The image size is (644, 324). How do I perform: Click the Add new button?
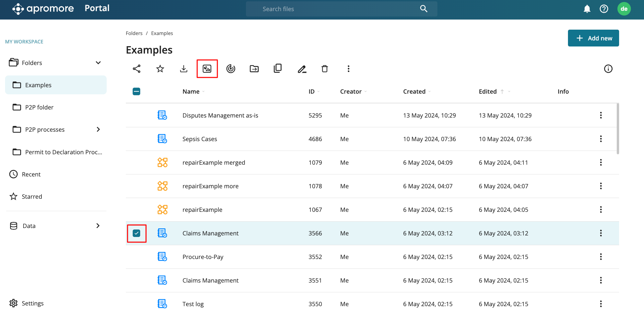(x=594, y=38)
